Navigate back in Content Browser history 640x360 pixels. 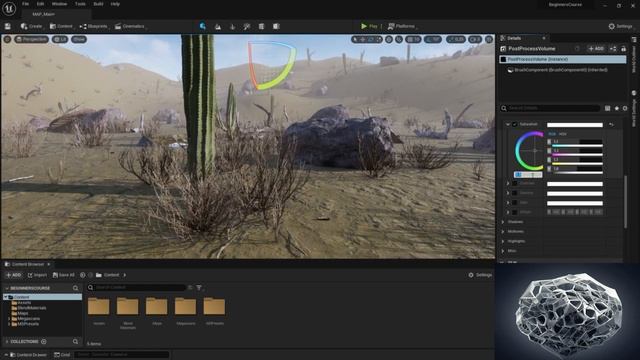82,275
